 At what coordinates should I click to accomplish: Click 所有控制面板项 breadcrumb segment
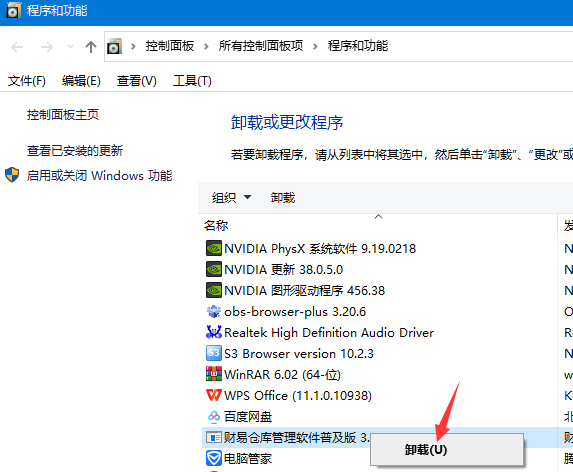[x=261, y=46]
